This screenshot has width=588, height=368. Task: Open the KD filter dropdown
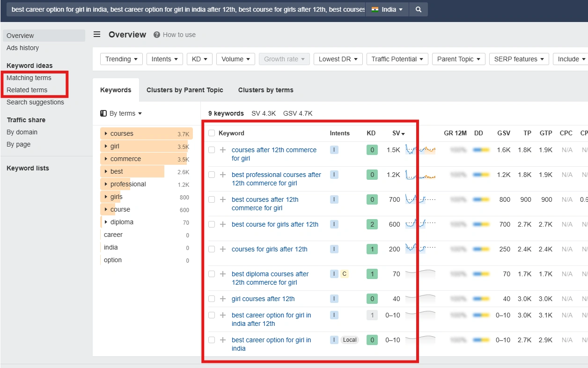(199, 59)
